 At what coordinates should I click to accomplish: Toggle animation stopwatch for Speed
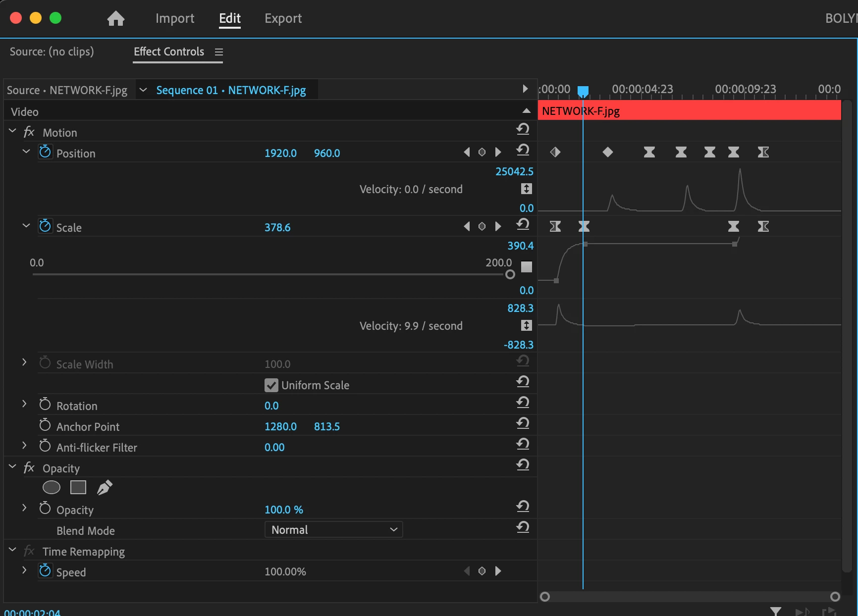tap(45, 570)
